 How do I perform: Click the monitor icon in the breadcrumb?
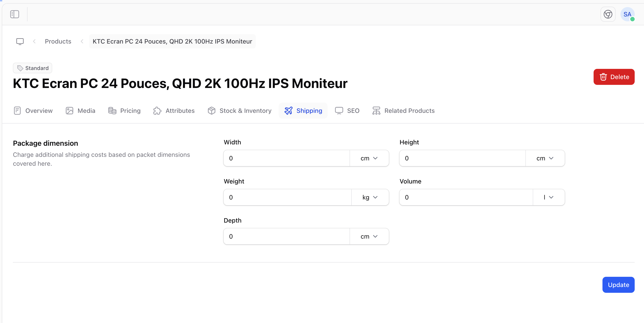pyautogui.click(x=20, y=41)
